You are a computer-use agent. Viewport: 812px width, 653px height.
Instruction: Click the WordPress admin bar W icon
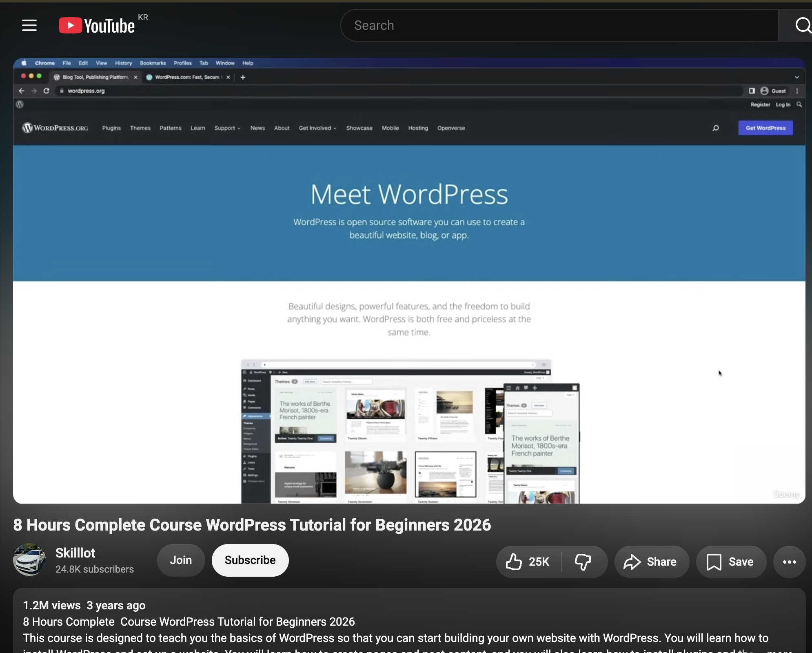click(x=20, y=104)
